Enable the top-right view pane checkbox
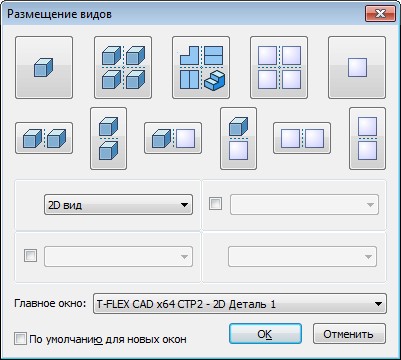 tap(215, 204)
